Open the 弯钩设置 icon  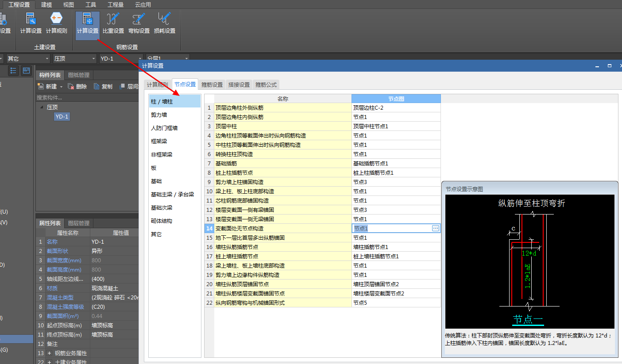click(139, 23)
